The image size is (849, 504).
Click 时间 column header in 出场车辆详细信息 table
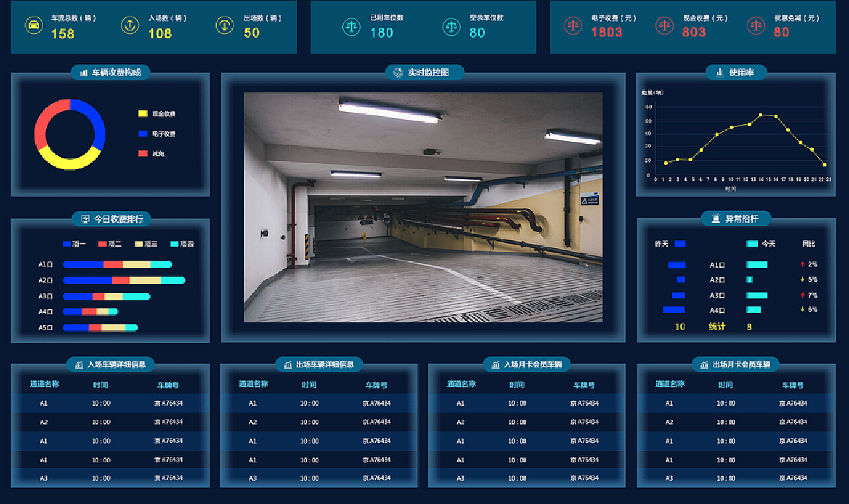(309, 385)
